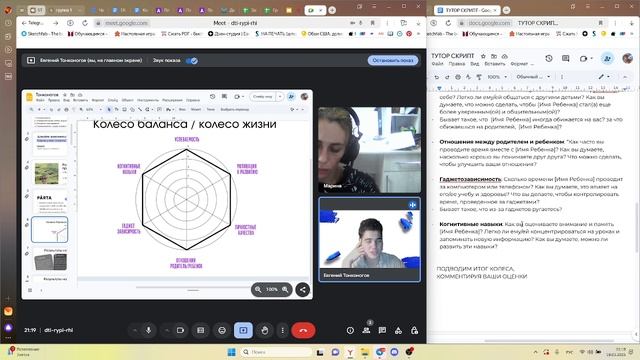Redo the action in Docs toolbar
Screen dimensions: 640x360
click(447, 77)
